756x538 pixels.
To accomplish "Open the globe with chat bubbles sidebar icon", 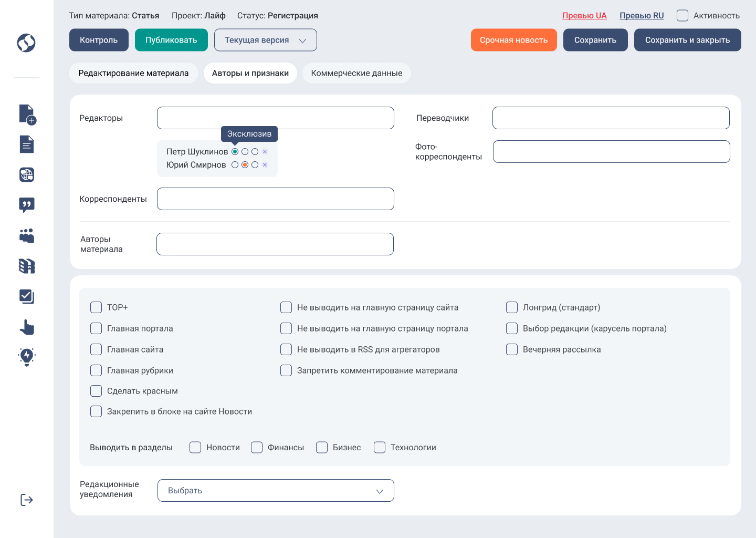I will click(27, 174).
